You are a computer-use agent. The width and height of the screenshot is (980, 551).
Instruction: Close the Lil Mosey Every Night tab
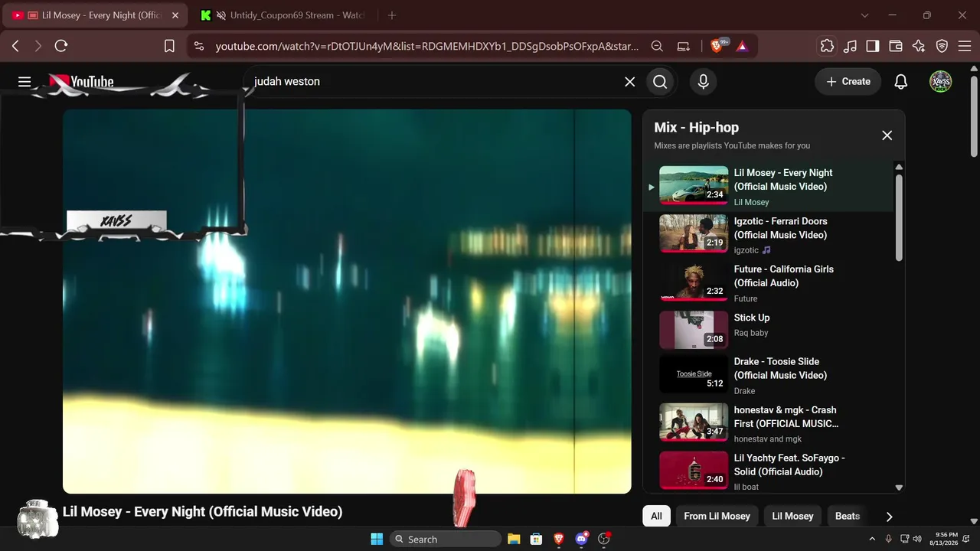(175, 15)
